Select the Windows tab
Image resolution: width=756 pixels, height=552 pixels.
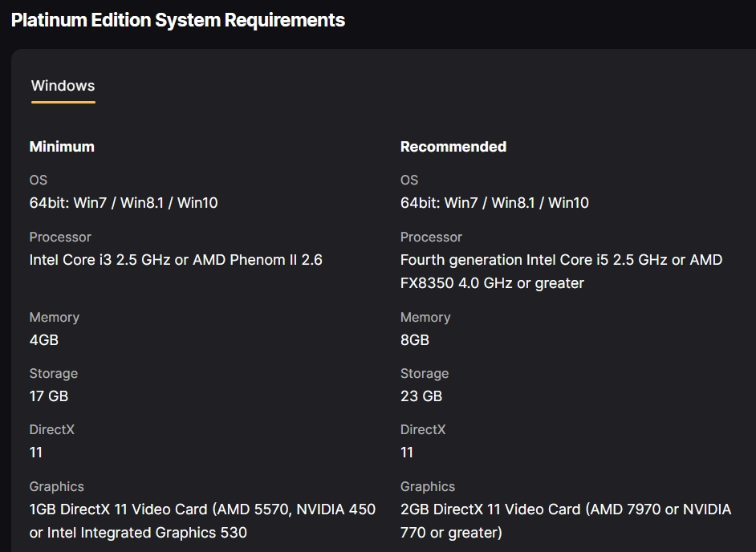click(x=63, y=86)
